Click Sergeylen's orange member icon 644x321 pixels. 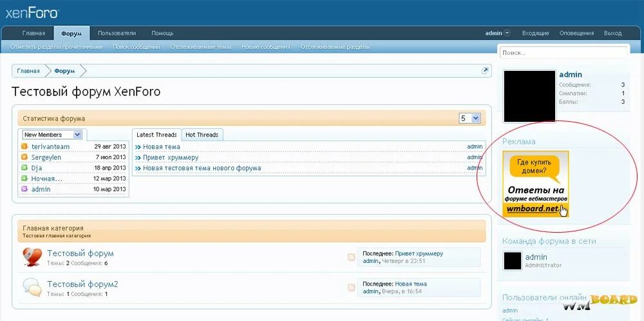[24, 157]
